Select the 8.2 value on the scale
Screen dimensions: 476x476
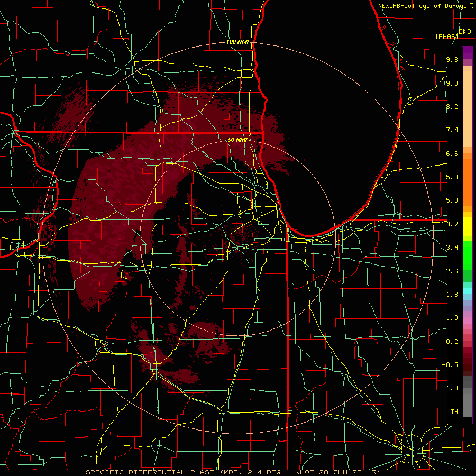pos(452,106)
